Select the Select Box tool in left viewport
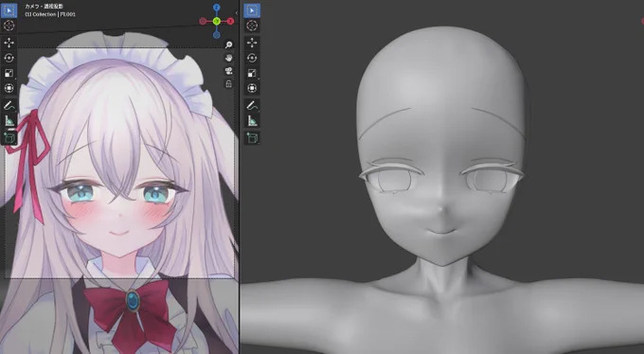The width and height of the screenshot is (644, 354). [x=9, y=10]
